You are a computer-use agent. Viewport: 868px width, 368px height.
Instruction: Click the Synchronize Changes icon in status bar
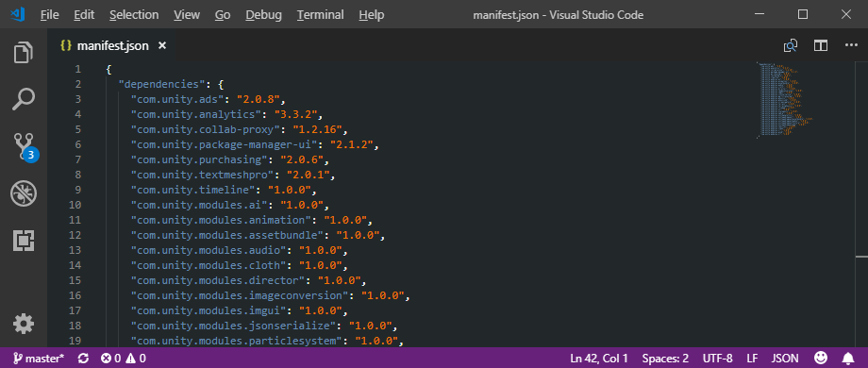84,358
